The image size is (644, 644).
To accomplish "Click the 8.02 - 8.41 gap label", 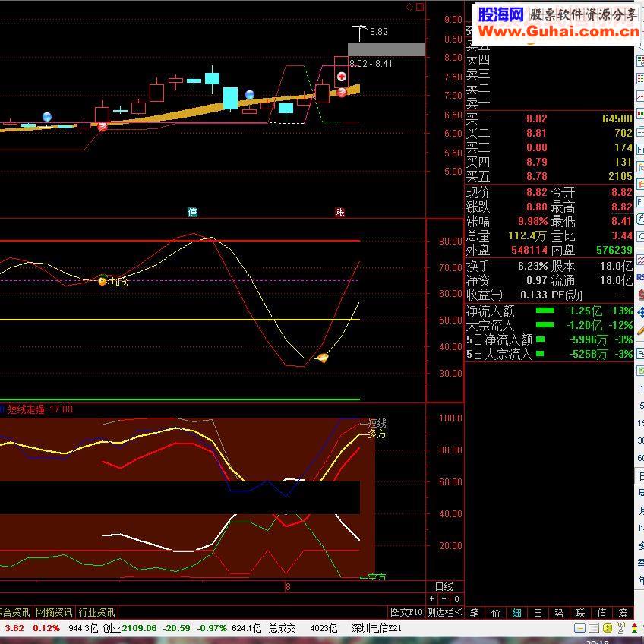I will (371, 64).
